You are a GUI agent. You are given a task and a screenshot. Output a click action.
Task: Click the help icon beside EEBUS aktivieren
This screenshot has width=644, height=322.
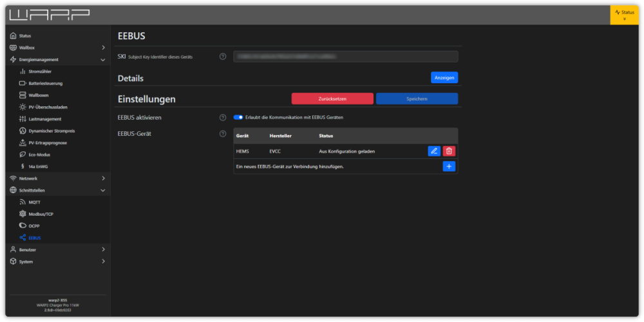[223, 118]
